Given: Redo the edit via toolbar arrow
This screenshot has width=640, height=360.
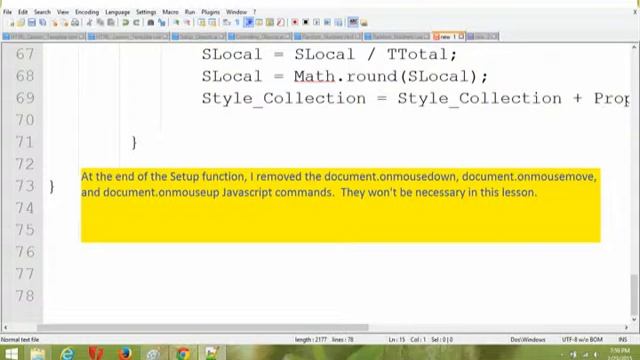Looking at the screenshot, I should click(136, 22).
